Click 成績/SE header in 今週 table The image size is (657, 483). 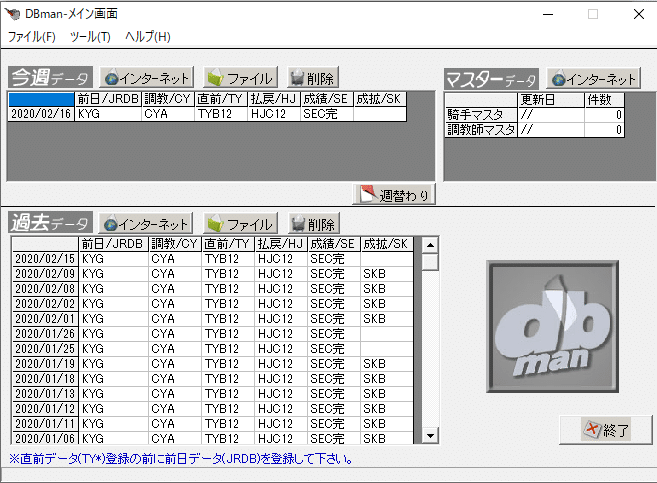327,99
